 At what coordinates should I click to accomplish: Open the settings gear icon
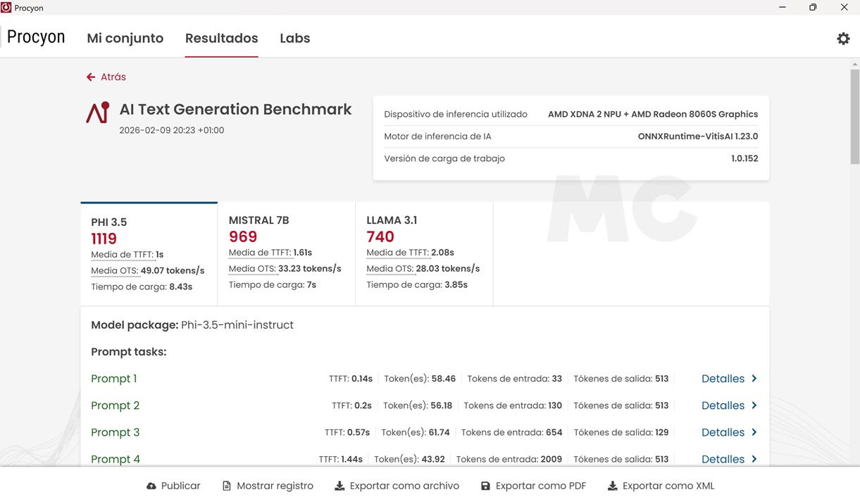coord(843,39)
